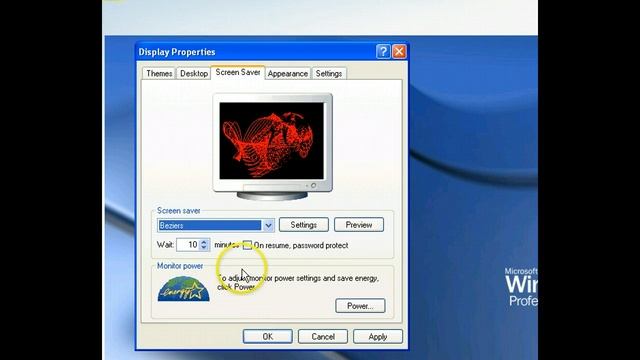640x360 pixels.
Task: Click the Energy Star logo icon
Action: pos(184,289)
